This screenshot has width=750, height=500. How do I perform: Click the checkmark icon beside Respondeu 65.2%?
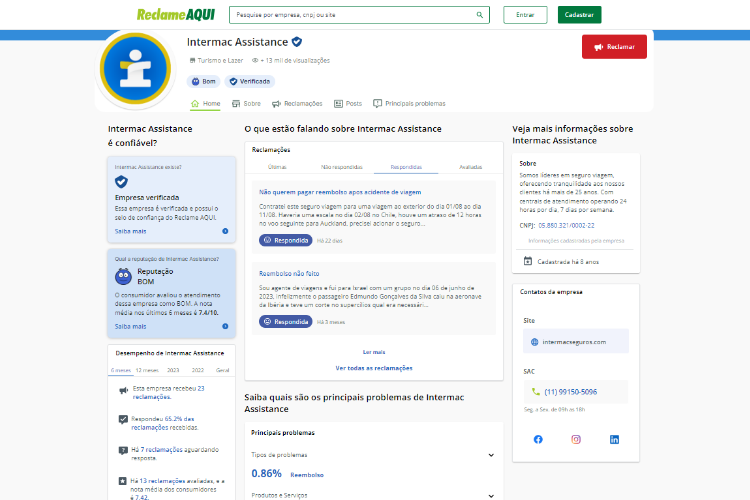click(x=123, y=420)
